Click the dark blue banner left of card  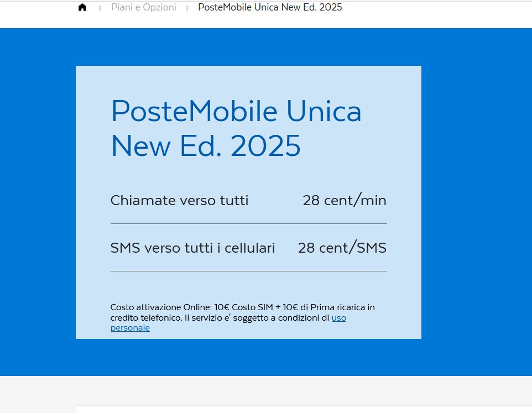pyautogui.click(x=38, y=202)
